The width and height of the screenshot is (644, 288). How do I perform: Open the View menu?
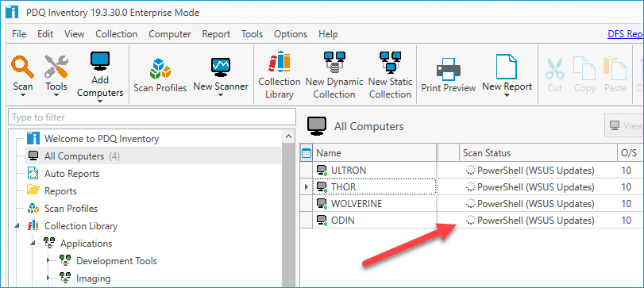click(x=75, y=34)
